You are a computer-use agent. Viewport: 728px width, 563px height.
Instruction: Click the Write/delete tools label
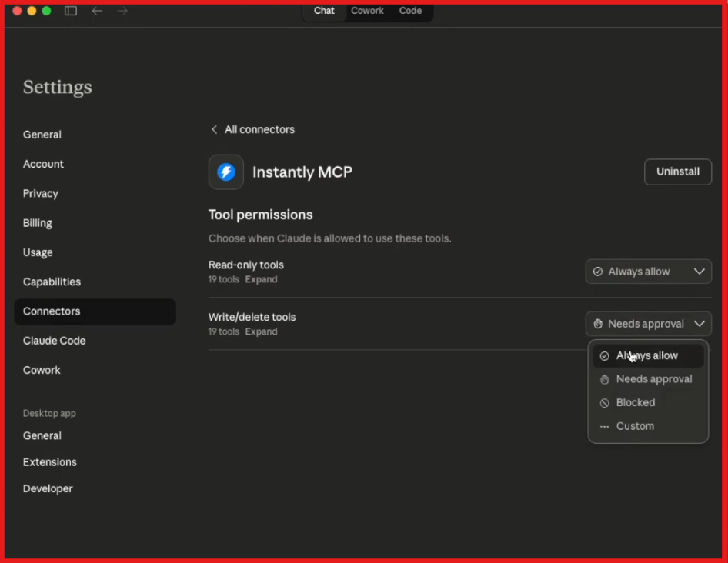point(252,317)
